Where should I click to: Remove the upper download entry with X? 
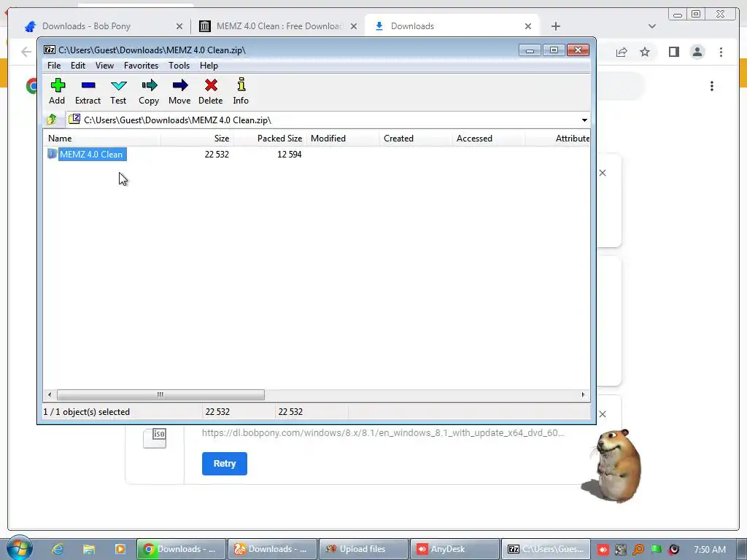point(603,173)
